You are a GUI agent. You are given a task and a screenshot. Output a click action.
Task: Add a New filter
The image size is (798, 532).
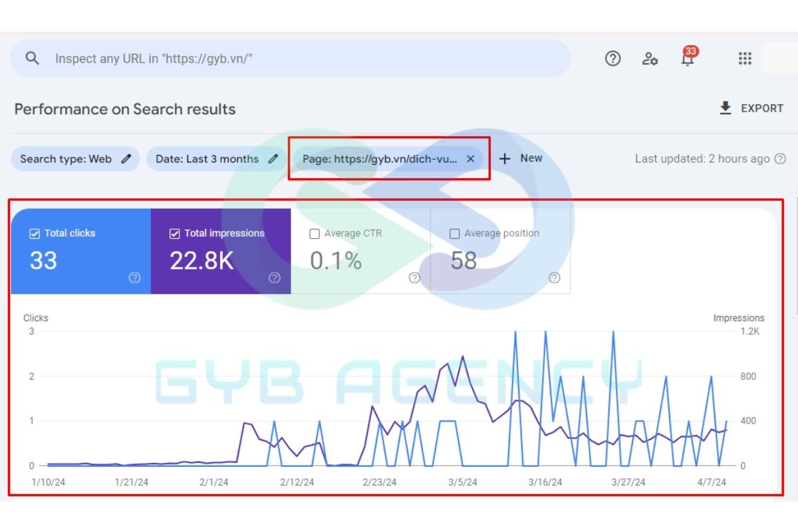[521, 158]
